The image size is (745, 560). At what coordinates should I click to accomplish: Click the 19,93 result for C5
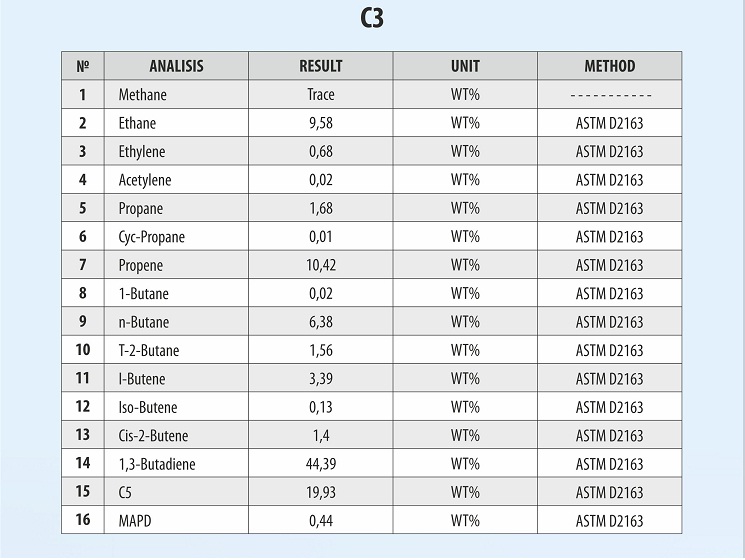pyautogui.click(x=321, y=492)
